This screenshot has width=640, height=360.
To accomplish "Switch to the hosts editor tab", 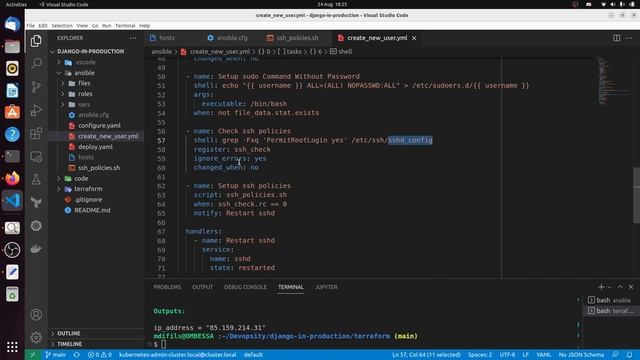I will pos(167,38).
